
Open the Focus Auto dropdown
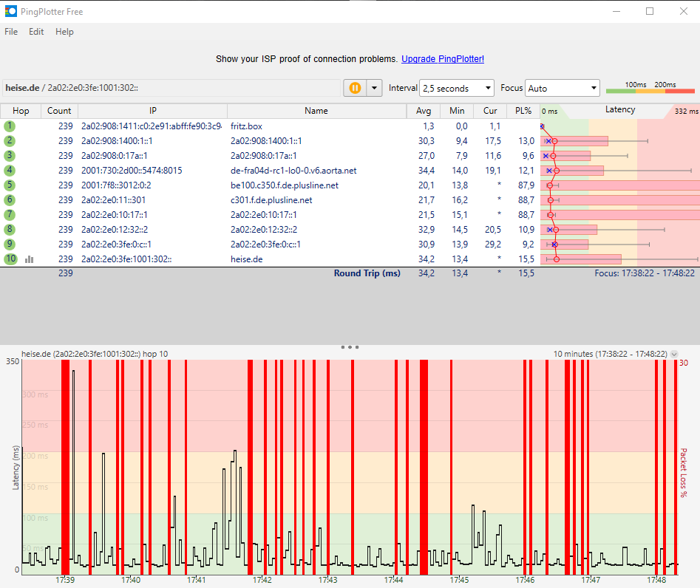pyautogui.click(x=562, y=88)
